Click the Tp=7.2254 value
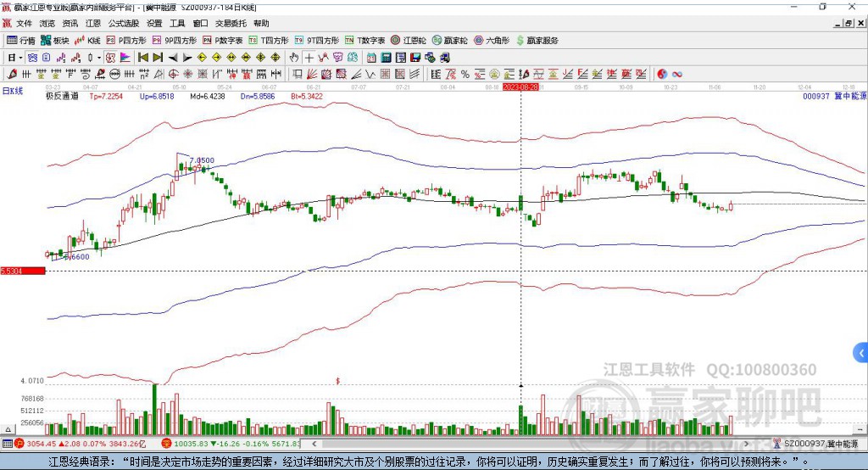Viewport: 868px width, 470px height. [x=106, y=96]
